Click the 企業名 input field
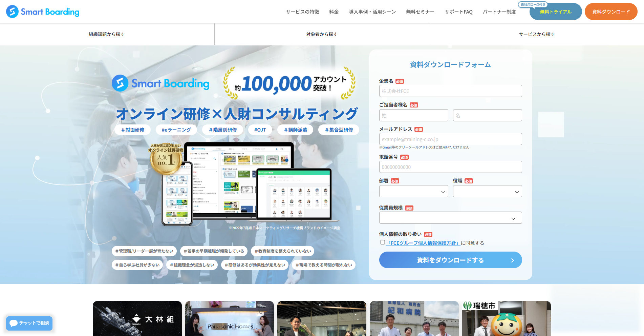 pyautogui.click(x=450, y=91)
